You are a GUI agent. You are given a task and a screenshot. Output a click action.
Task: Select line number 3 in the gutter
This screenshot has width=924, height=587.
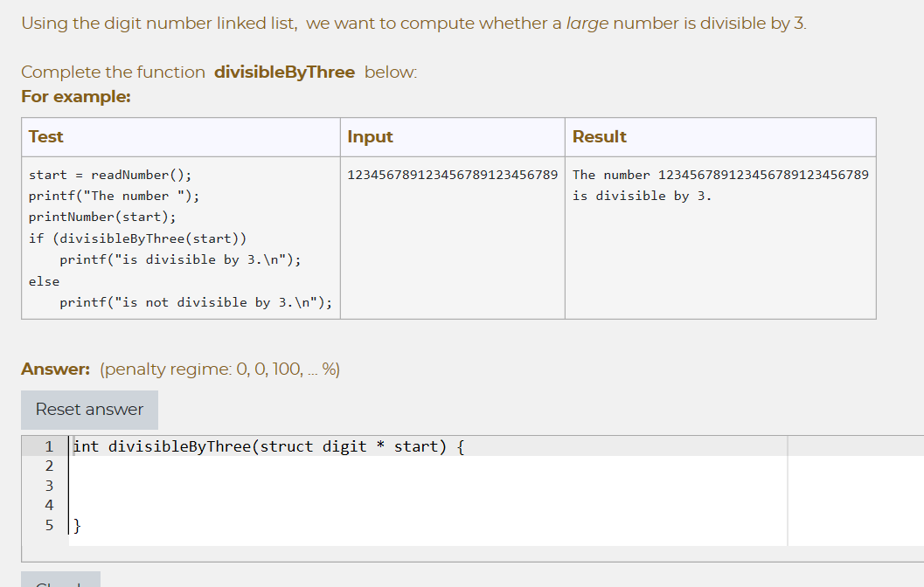pyautogui.click(x=48, y=486)
